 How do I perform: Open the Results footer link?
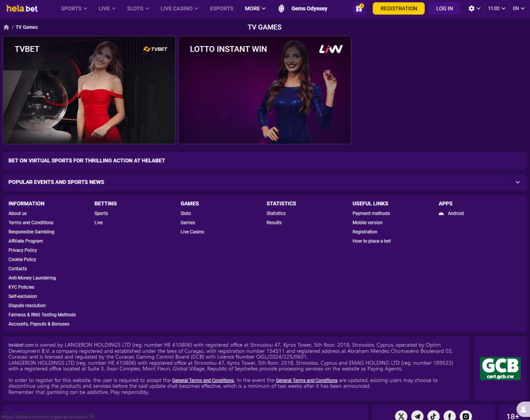pos(274,222)
